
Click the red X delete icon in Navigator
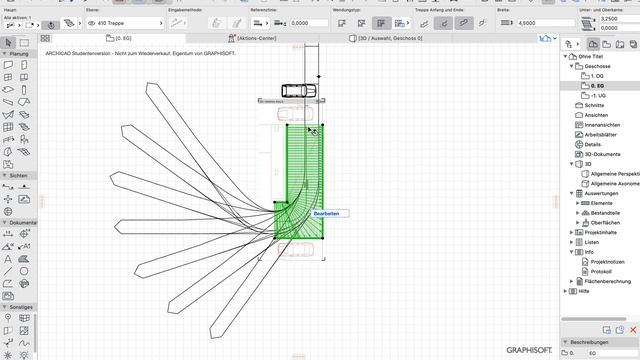coord(633,330)
